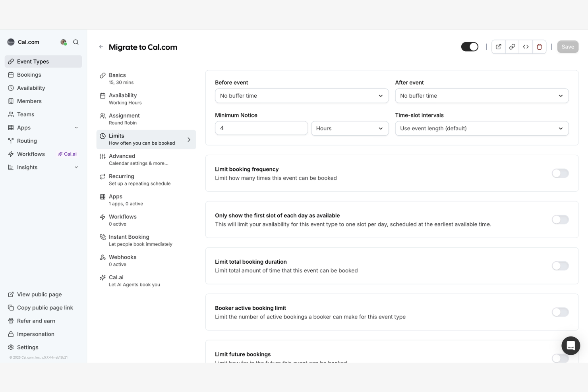The width and height of the screenshot is (588, 392).
Task: Enable Only show the first slot of each day
Action: [560, 219]
